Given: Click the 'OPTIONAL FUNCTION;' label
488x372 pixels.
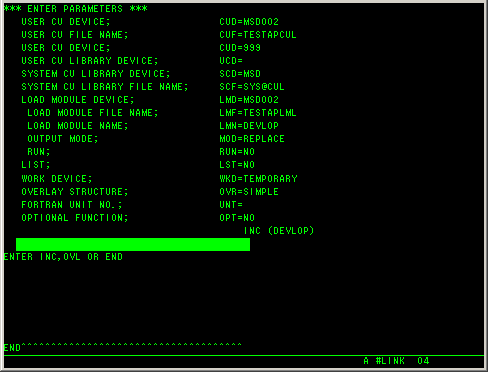Looking at the screenshot, I should click(x=75, y=218).
